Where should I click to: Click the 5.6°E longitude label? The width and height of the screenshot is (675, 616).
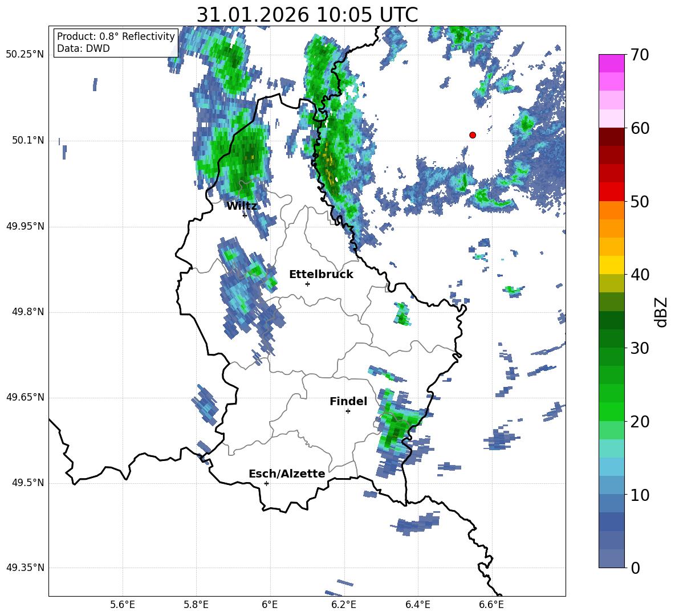pyautogui.click(x=122, y=605)
